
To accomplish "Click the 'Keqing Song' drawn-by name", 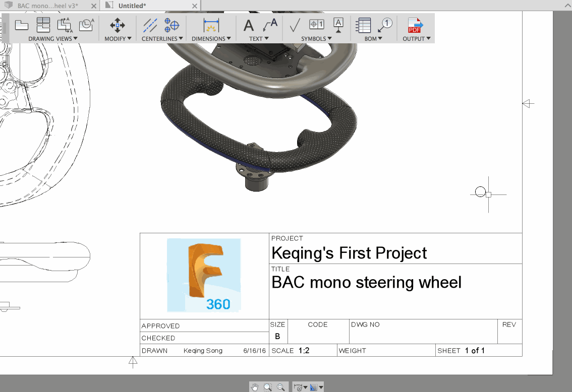I will coord(203,351).
